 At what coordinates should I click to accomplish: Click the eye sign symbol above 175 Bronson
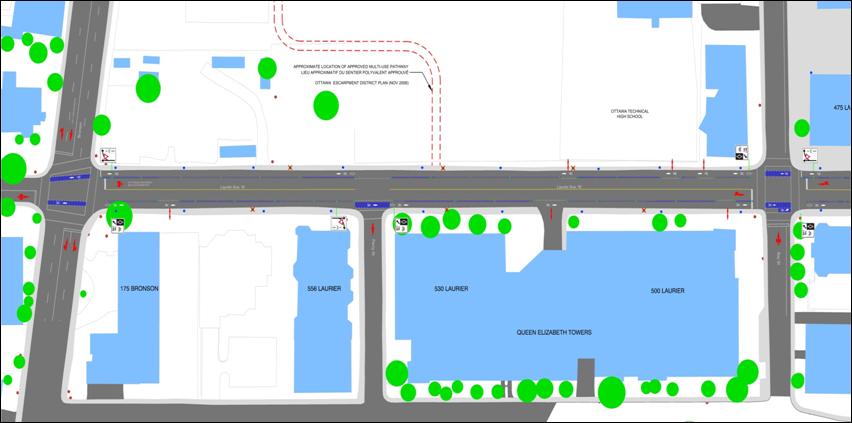click(118, 225)
